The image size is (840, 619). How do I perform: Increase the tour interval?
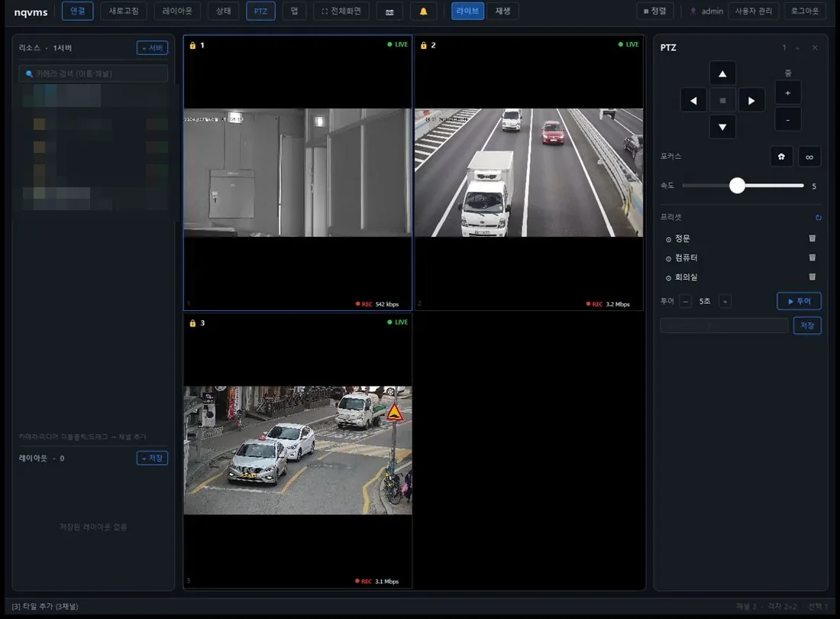[725, 301]
